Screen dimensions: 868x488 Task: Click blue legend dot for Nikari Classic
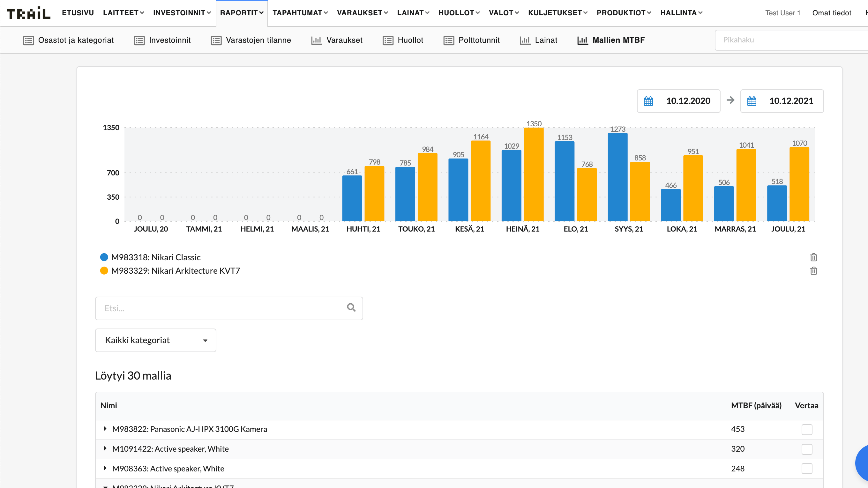pos(104,257)
